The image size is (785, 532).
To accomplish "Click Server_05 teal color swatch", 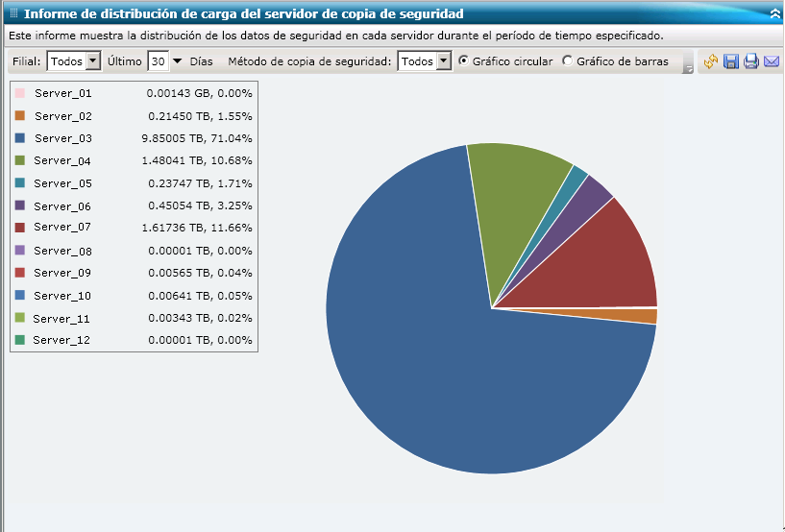I will (x=20, y=182).
